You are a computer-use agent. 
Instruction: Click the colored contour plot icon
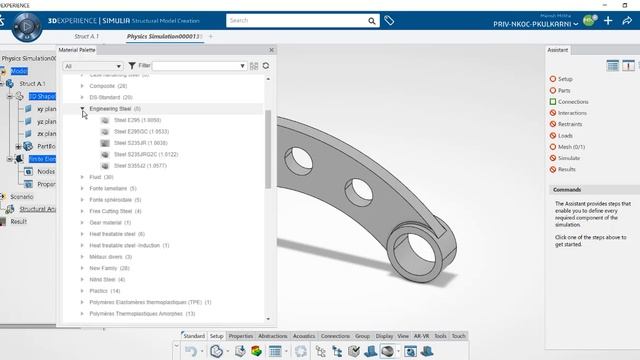[x=256, y=351]
